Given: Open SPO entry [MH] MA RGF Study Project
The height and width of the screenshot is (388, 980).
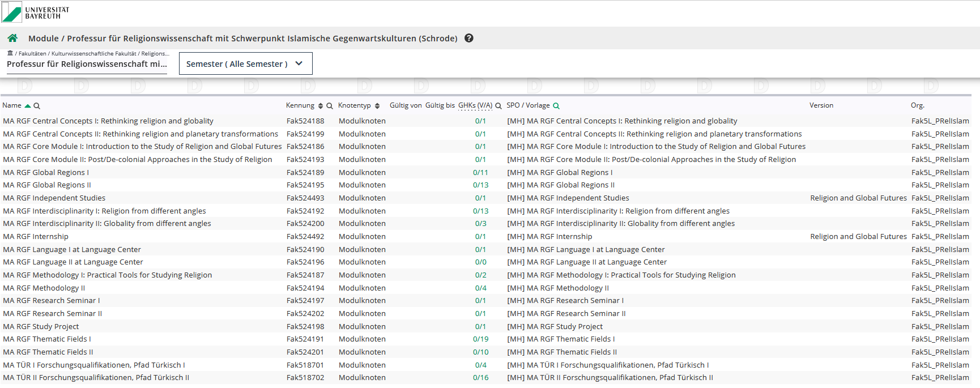Looking at the screenshot, I should coord(555,326).
